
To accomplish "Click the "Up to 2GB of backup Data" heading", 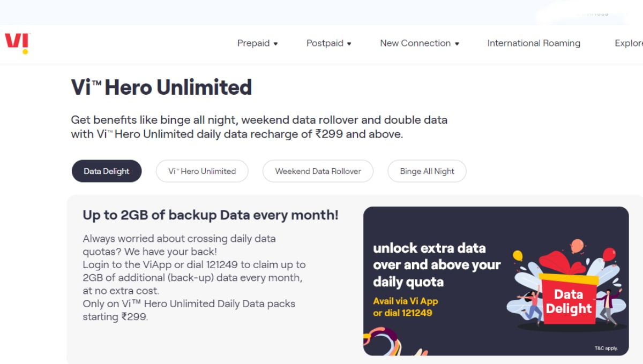I will (x=210, y=215).
